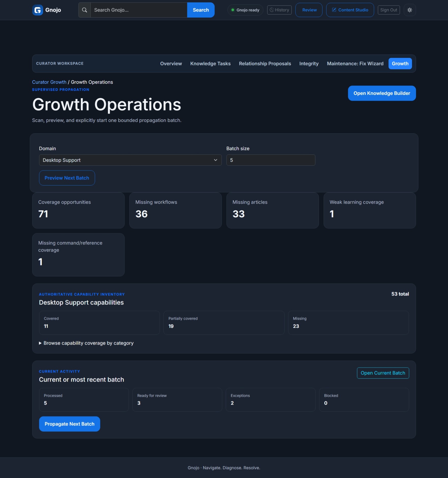This screenshot has width=448, height=478.
Task: Click the Sign Out button
Action: pyautogui.click(x=389, y=10)
